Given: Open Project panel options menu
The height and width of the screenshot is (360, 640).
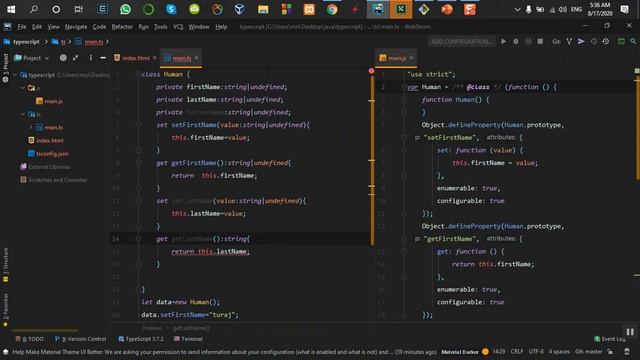Looking at the screenshot, I should (91, 58).
